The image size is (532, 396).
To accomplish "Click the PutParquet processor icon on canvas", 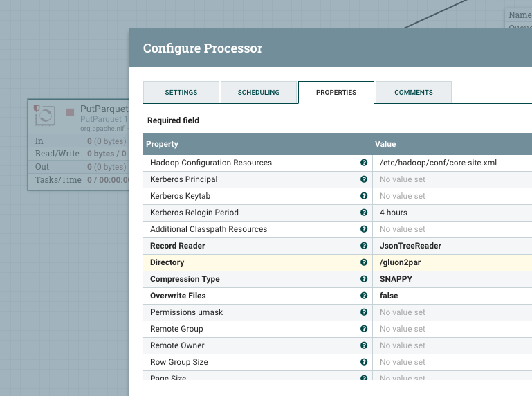I will [x=45, y=115].
